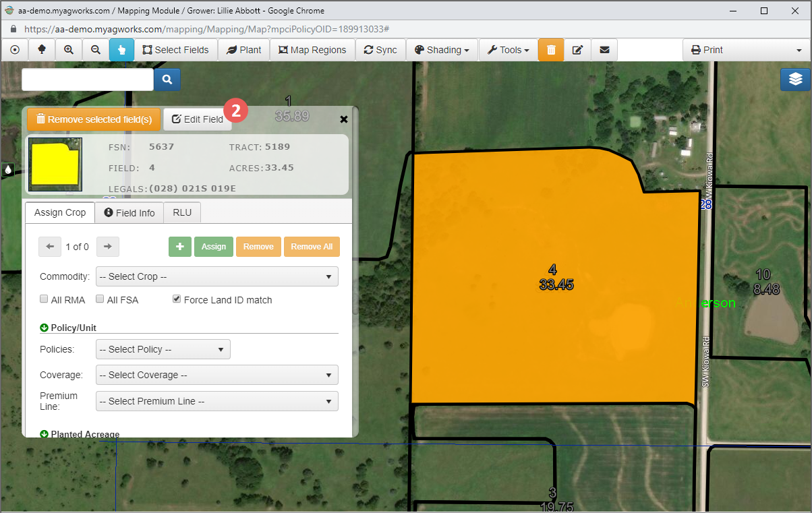Switch to Assign Crop tab
The image size is (812, 513).
click(x=60, y=212)
